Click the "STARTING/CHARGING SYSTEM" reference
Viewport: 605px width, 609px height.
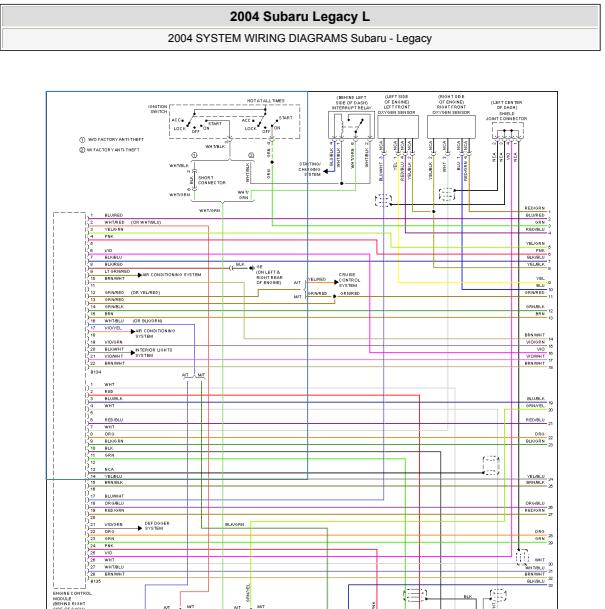tap(309, 169)
